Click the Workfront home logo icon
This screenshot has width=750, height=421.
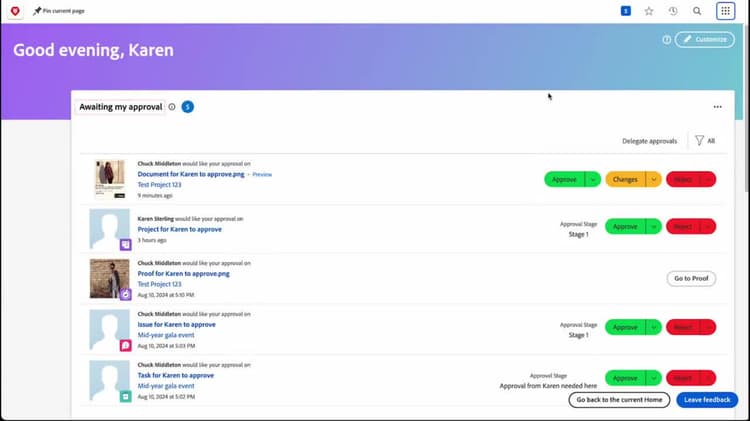coord(15,11)
